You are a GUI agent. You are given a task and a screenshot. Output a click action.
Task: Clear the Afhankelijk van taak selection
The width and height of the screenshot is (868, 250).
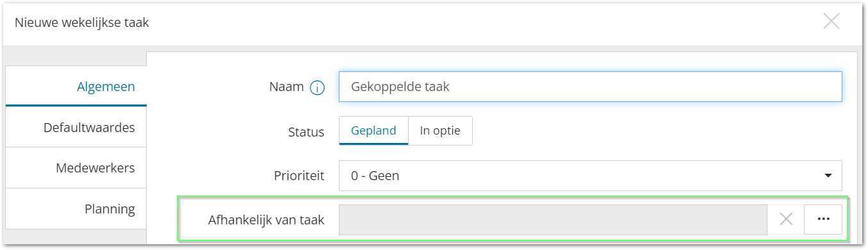786,219
